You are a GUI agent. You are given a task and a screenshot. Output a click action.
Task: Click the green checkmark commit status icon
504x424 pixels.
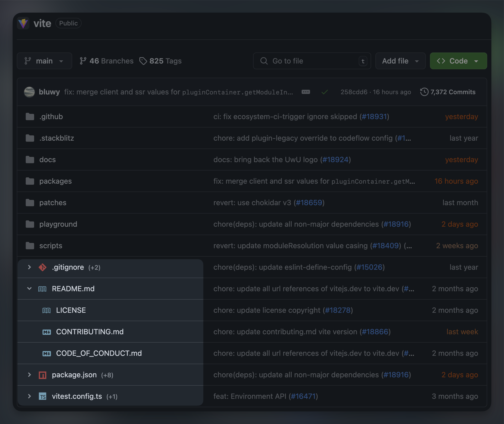325,92
